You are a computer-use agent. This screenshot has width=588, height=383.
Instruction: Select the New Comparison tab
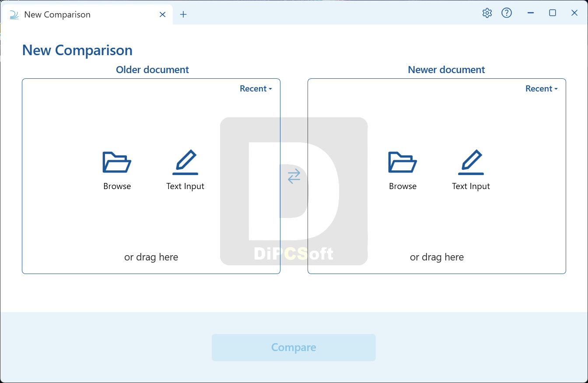pos(87,14)
